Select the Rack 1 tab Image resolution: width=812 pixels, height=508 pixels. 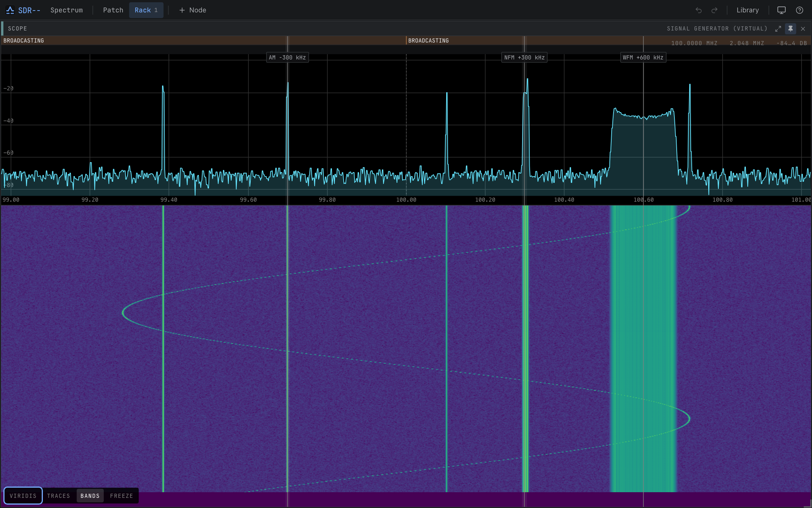tap(146, 10)
